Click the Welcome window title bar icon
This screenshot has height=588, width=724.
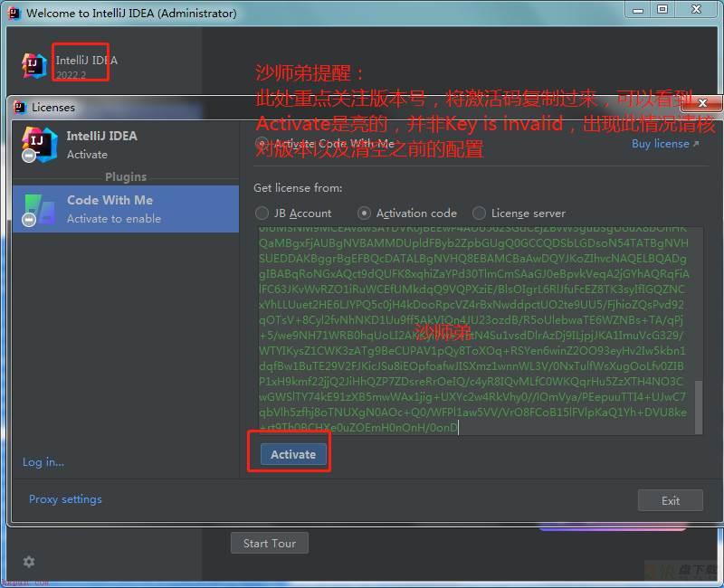[14, 13]
